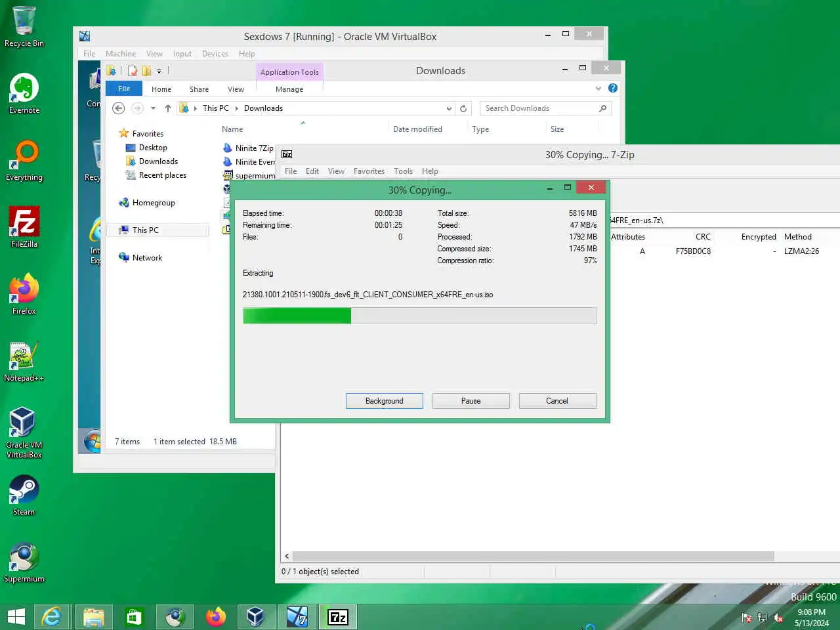Screen dimensions: 840x630
Task: Sort 7-Zip list by CRC column
Action: pyautogui.click(x=703, y=237)
